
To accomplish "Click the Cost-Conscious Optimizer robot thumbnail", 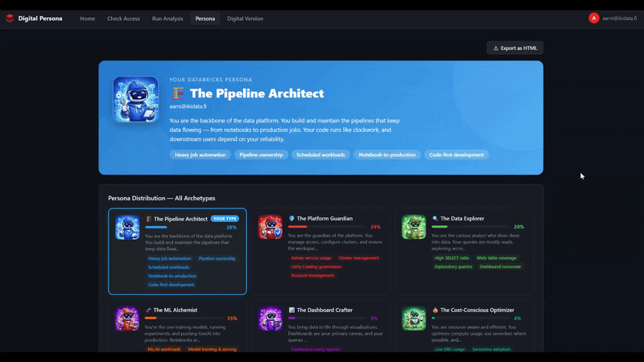I will tap(414, 319).
